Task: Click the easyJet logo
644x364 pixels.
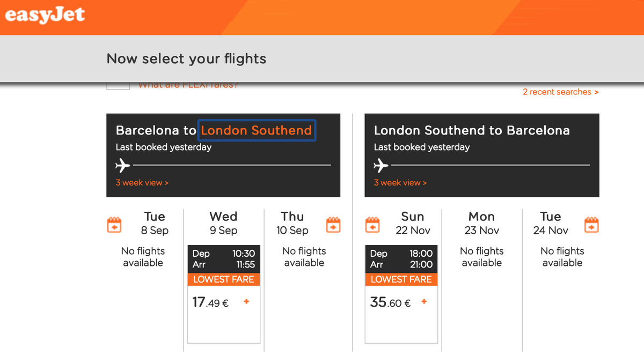Action: tap(45, 14)
